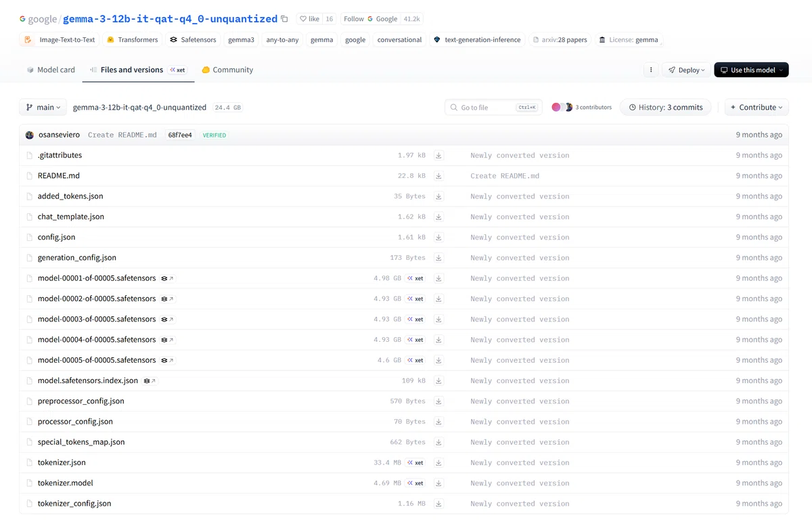This screenshot has height=528, width=812.
Task: Click the 41.2k followers count
Action: (x=411, y=19)
